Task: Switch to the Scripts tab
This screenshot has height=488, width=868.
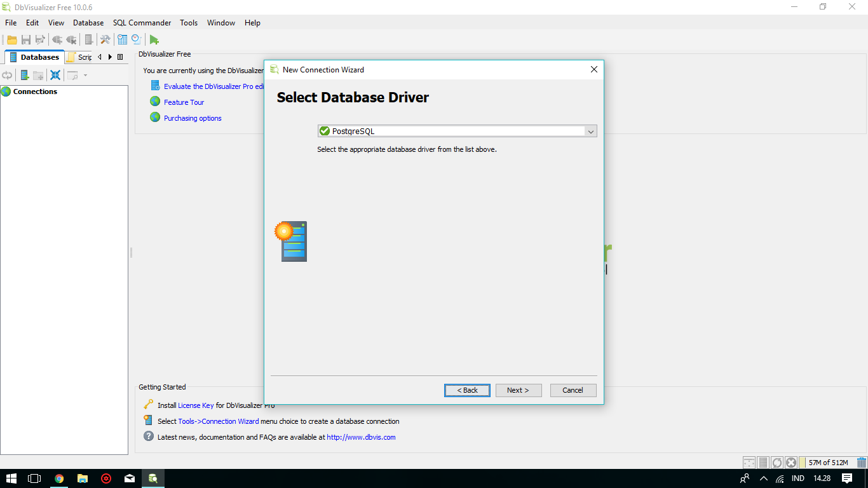Action: click(79, 57)
